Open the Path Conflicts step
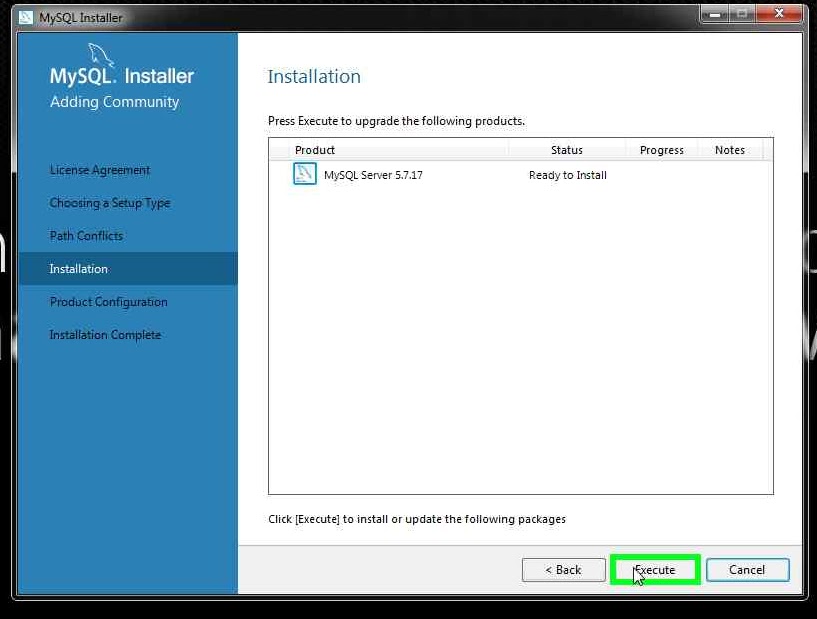The width and height of the screenshot is (817, 619). pos(86,236)
